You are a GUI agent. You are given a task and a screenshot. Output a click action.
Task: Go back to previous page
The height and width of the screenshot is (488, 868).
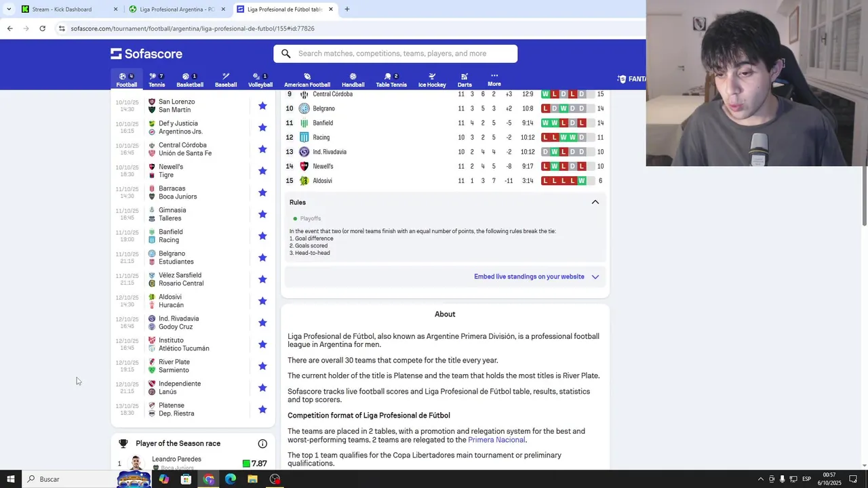coord(9,28)
